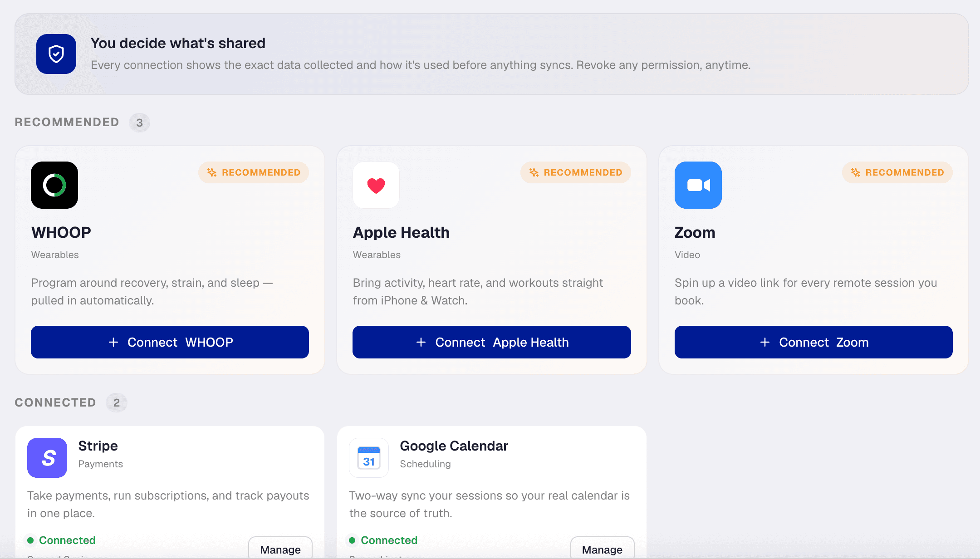Click the 'Take payments, run subscriptions' description
Screen dimensions: 980x559
(168, 505)
